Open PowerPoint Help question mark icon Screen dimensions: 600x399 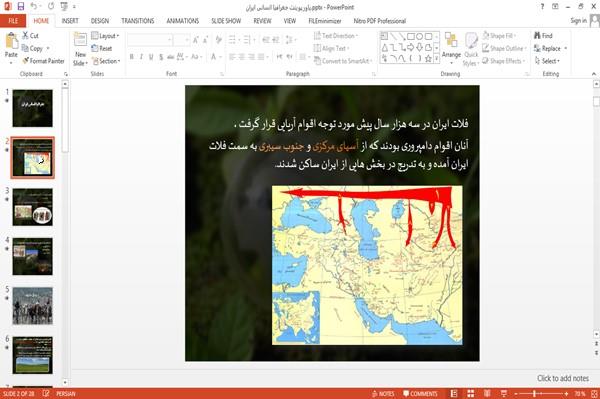(x=542, y=7)
